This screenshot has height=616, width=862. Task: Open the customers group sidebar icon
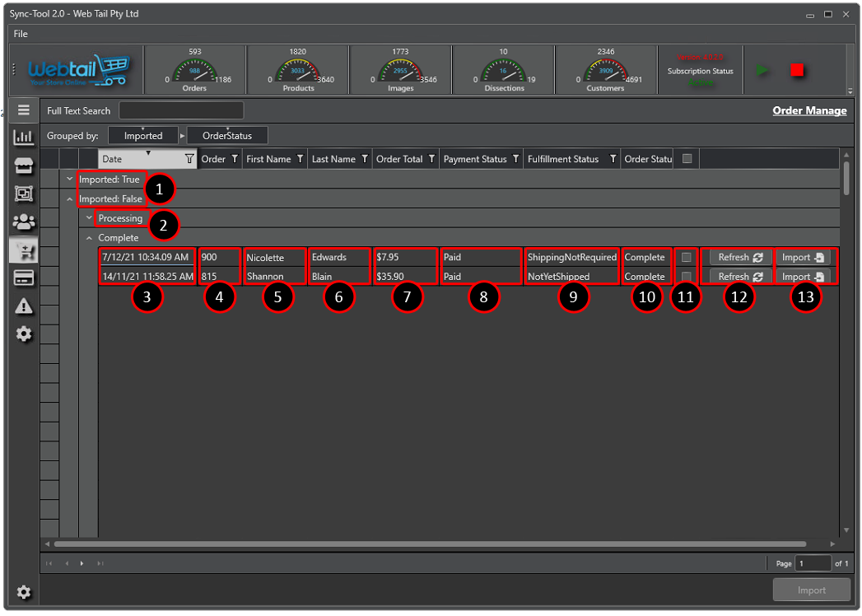tap(24, 222)
